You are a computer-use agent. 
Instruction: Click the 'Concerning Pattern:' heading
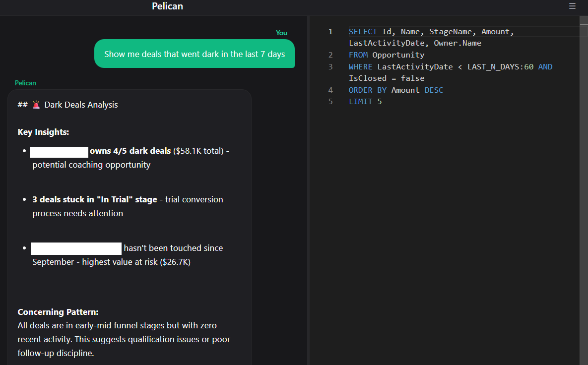58,312
